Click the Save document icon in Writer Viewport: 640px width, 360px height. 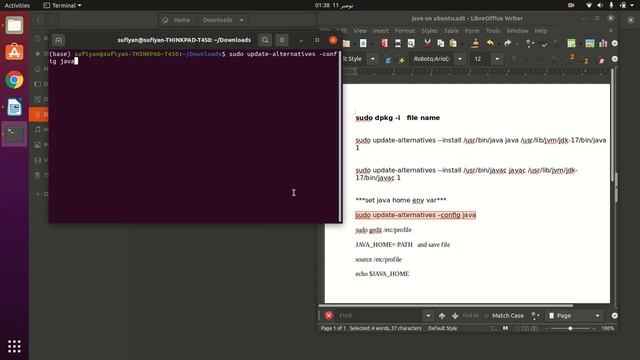click(363, 43)
